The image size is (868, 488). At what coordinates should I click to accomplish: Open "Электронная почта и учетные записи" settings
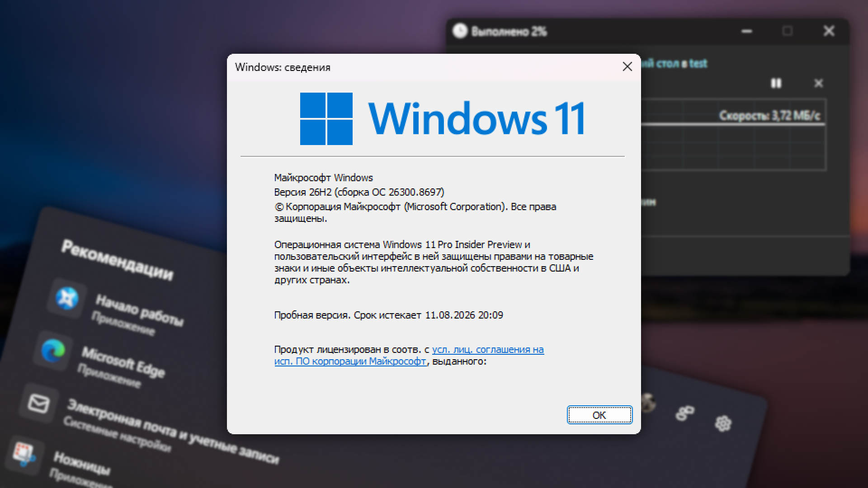point(149,425)
